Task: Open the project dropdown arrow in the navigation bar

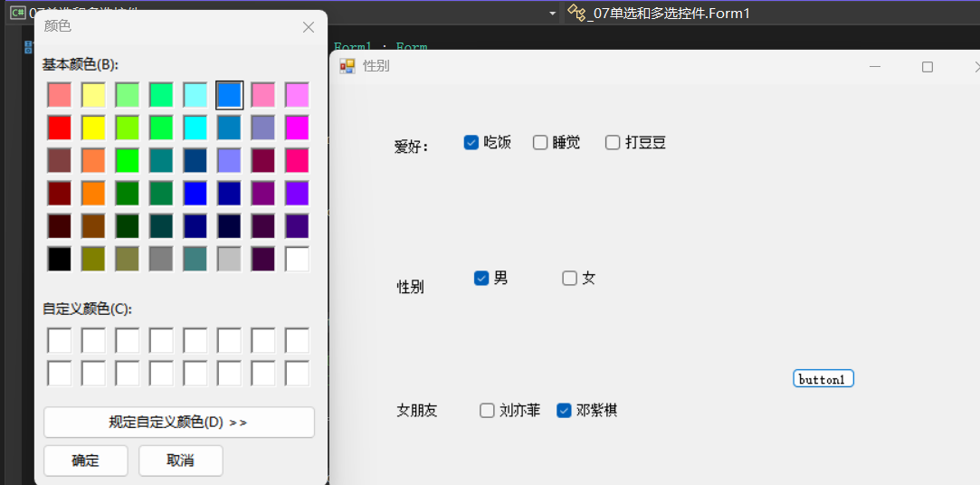Action: click(x=553, y=14)
